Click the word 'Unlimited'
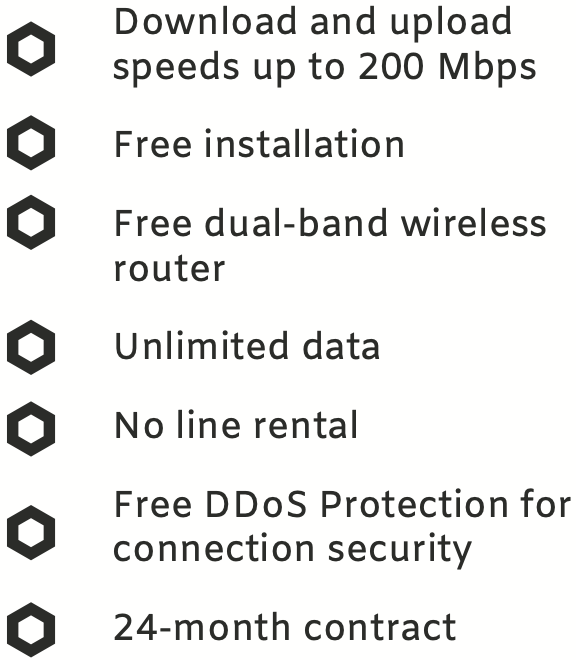The height and width of the screenshot is (660, 576). pyautogui.click(x=202, y=346)
